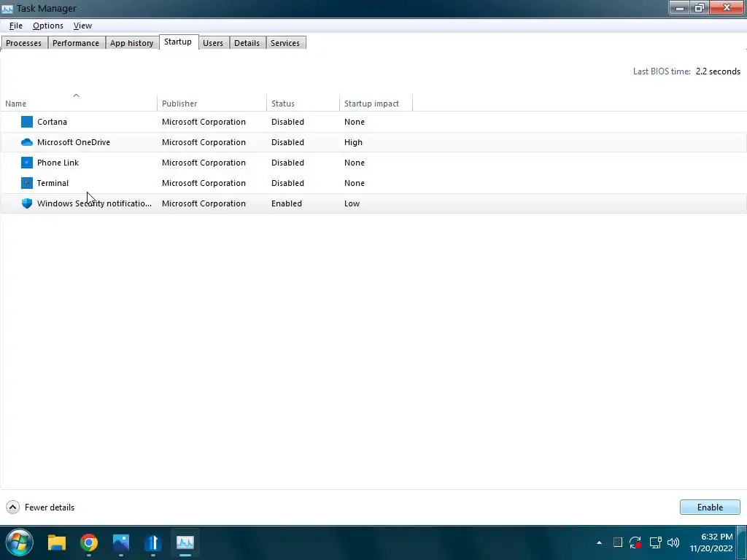
Task: Launch Google Chrome from the taskbar
Action: (x=88, y=542)
